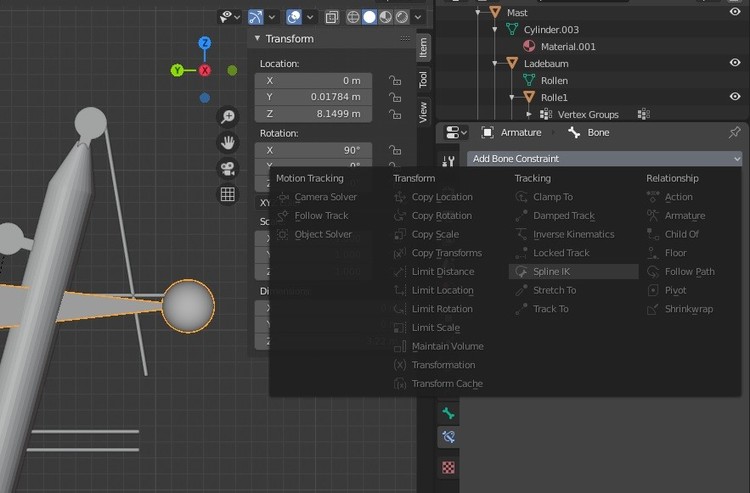Switch to the Item sidebar tab
Image resolution: width=750 pixels, height=493 pixels.
[423, 48]
